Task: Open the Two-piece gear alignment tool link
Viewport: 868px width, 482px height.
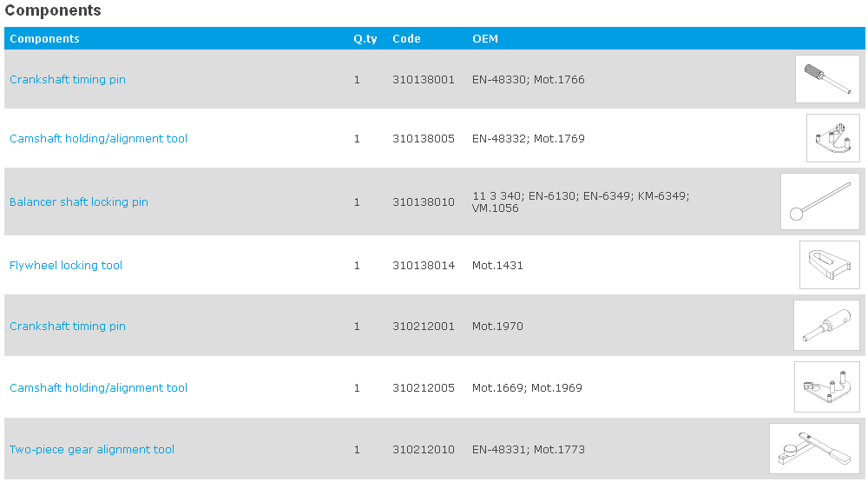Action: tap(92, 450)
